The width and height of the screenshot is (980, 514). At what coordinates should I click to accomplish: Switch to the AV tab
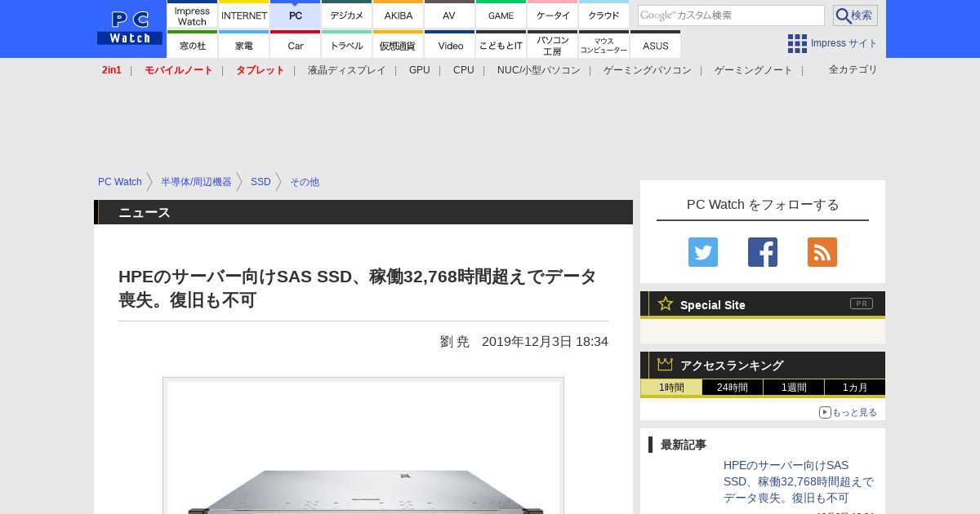449,15
